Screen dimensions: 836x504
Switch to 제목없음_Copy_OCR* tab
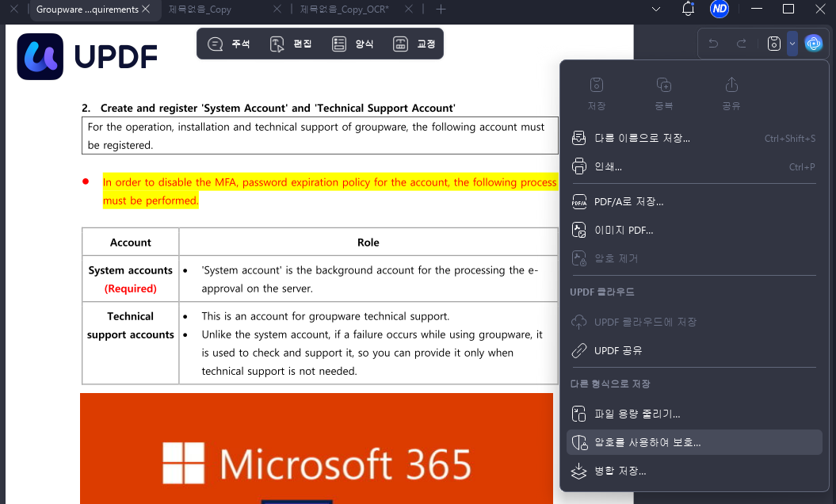345,10
